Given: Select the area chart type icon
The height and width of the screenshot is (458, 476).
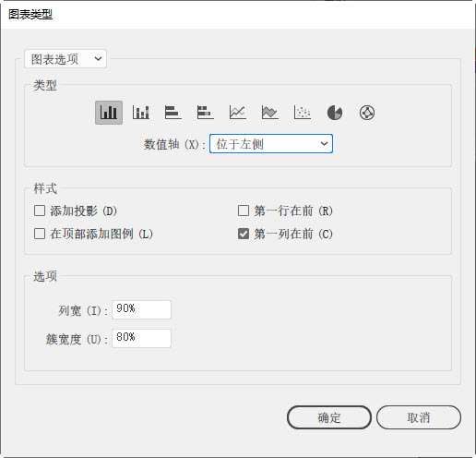Looking at the screenshot, I should coord(270,113).
